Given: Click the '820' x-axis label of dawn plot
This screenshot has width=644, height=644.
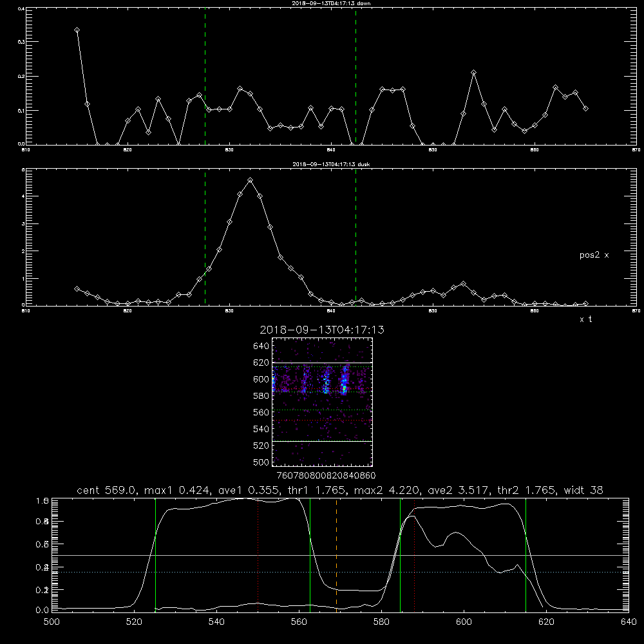Looking at the screenshot, I should pos(128,150).
